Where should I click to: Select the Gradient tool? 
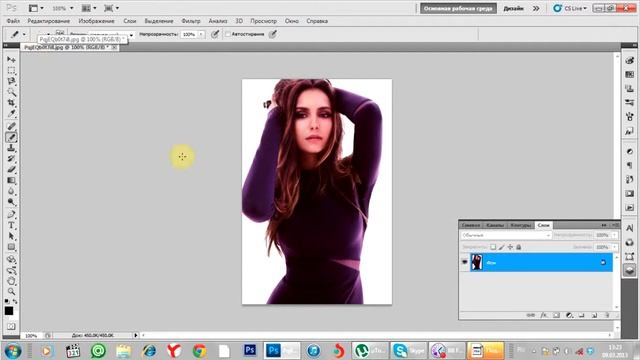(x=11, y=180)
